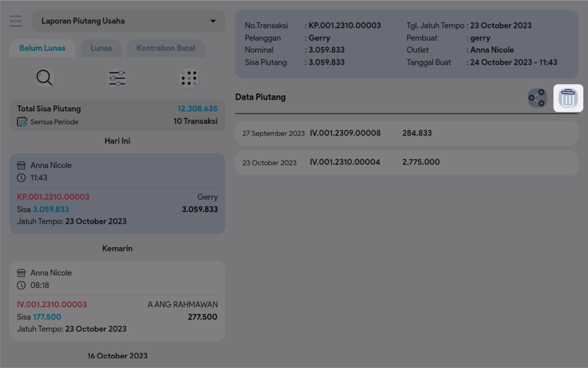
Task: Expand Laporan Piutang Usaha dropdown arrow
Action: 213,21
